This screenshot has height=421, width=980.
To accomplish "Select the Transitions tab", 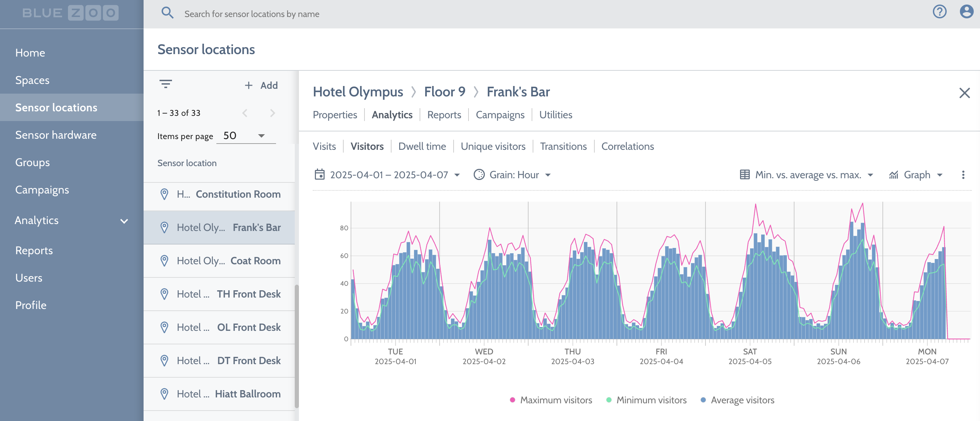I will point(563,146).
